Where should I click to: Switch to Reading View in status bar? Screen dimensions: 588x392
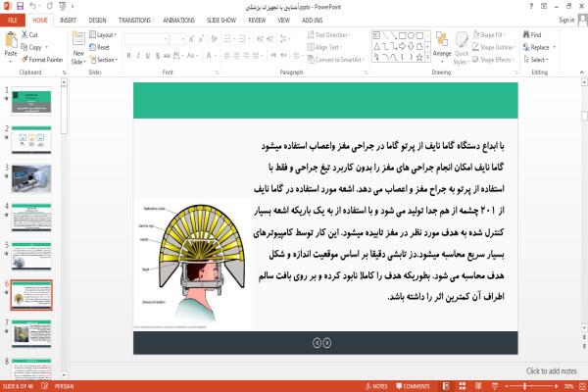(478, 386)
